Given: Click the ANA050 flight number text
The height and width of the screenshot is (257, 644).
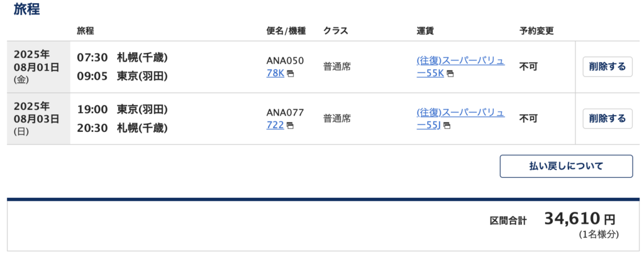Looking at the screenshot, I should 285,61.
